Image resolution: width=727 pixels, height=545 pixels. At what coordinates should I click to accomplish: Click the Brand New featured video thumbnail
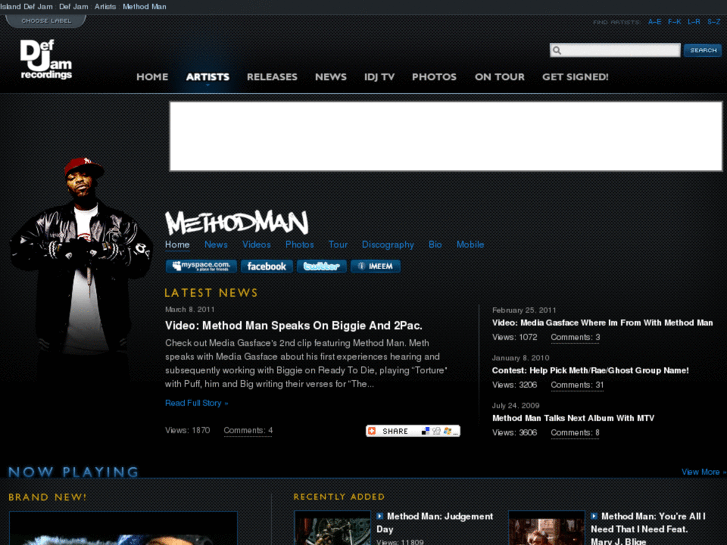(123, 528)
